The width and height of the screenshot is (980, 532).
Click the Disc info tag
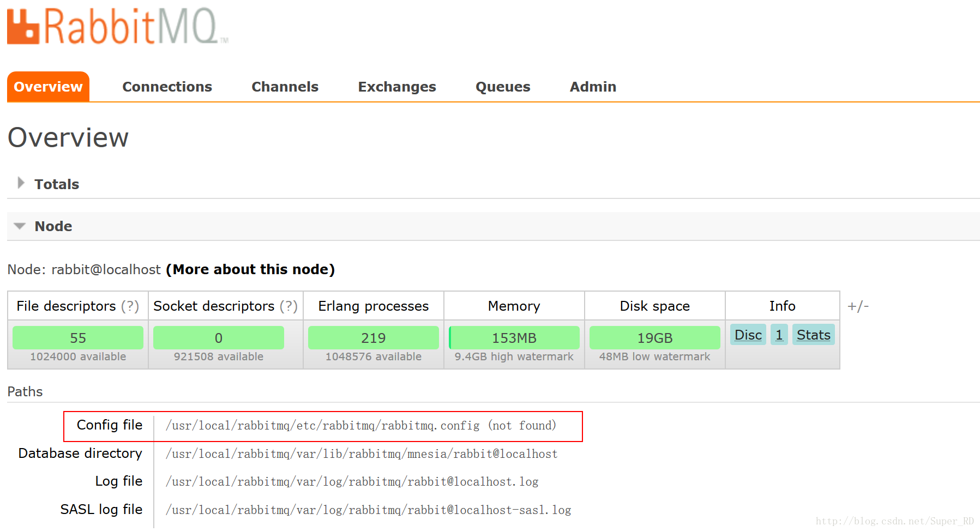point(748,335)
